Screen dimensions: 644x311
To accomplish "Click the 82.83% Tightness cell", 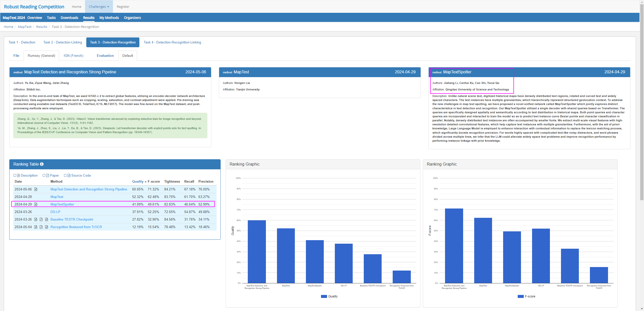I will click(170, 204).
